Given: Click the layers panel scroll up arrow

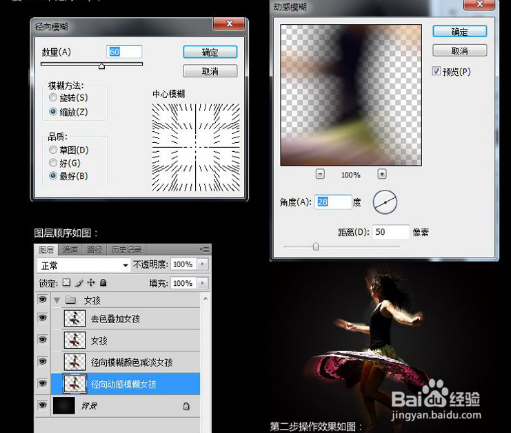Looking at the screenshot, I should 205,298.
